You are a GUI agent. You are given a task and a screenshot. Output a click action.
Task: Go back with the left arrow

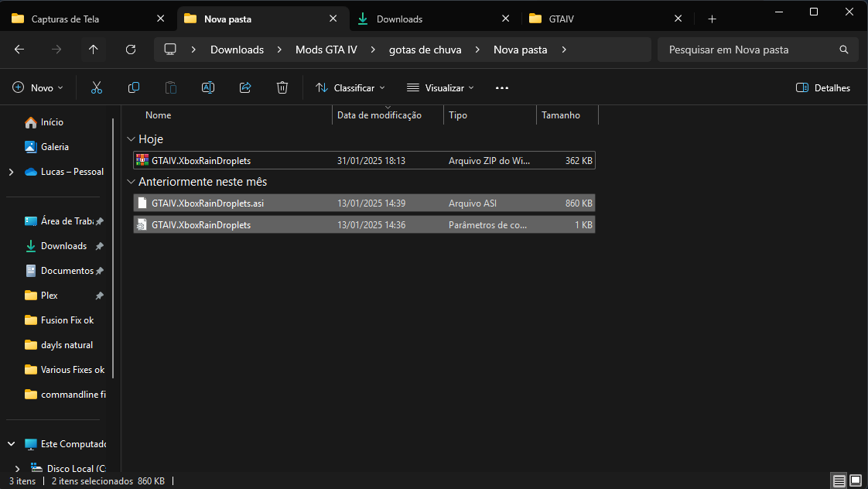19,50
